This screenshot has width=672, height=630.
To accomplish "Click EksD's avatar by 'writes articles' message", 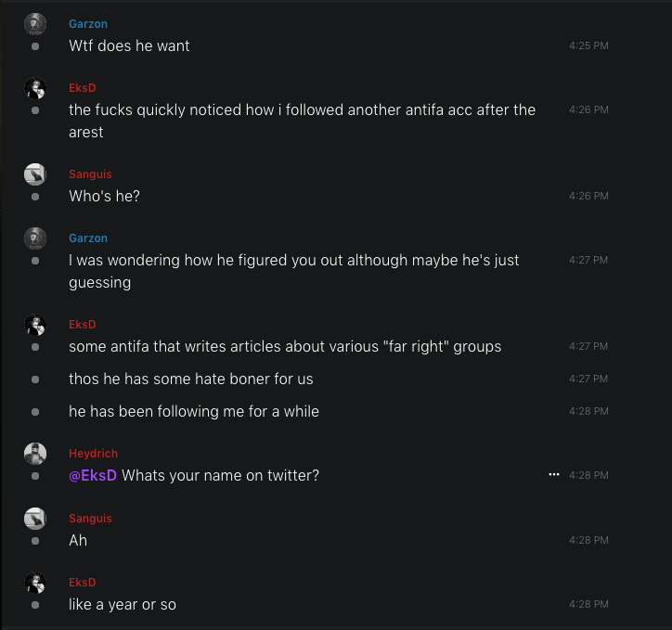I will tap(35, 325).
